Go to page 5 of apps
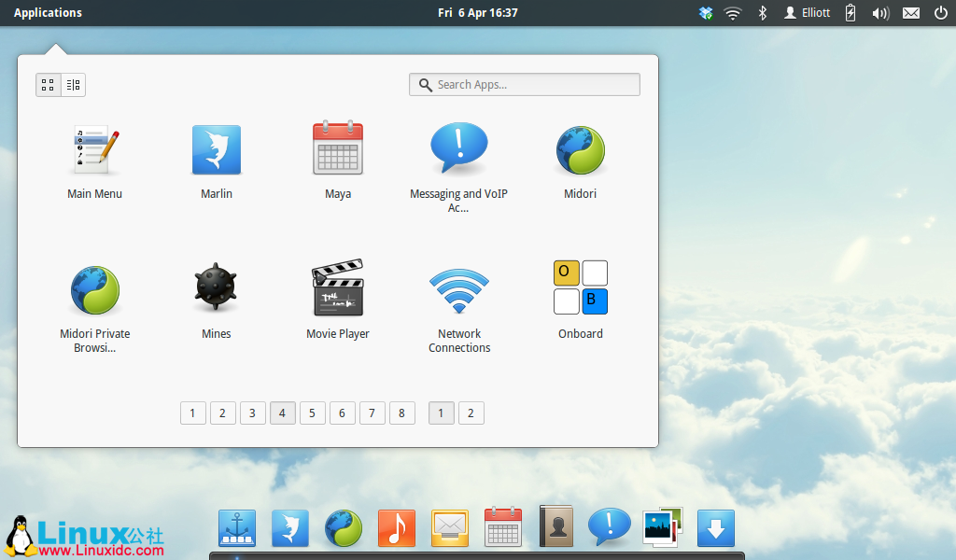 point(312,413)
